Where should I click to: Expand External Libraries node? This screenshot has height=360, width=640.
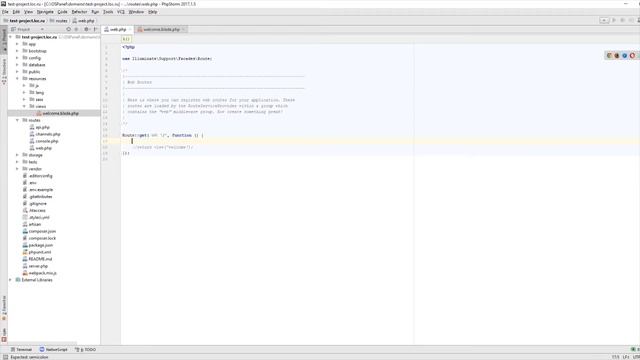11,280
